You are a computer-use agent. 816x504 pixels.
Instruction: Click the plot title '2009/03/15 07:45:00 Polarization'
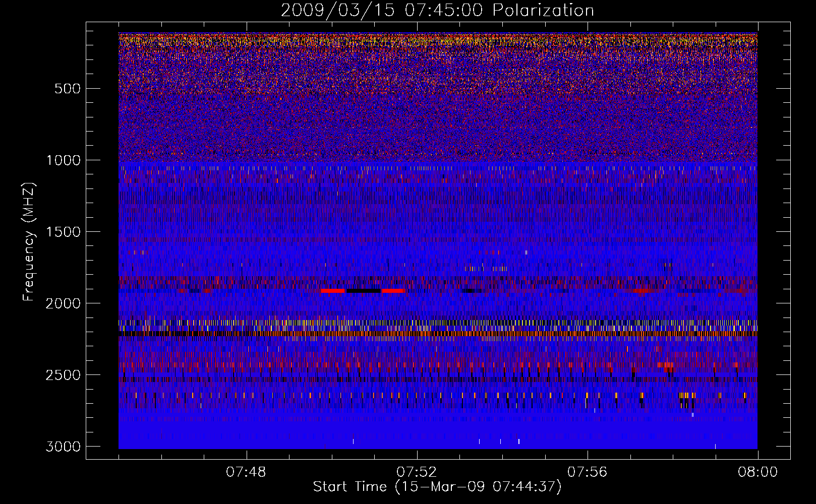point(437,10)
